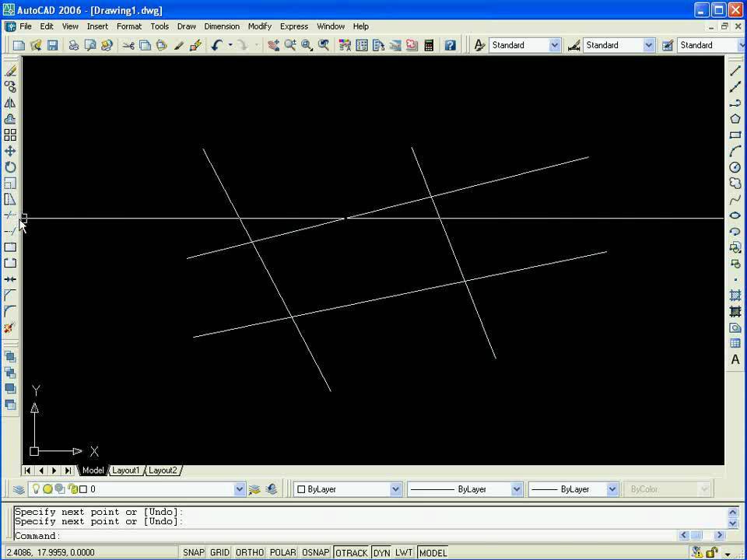Select the Fillet tool
The width and height of the screenshot is (747, 560).
[x=10, y=311]
